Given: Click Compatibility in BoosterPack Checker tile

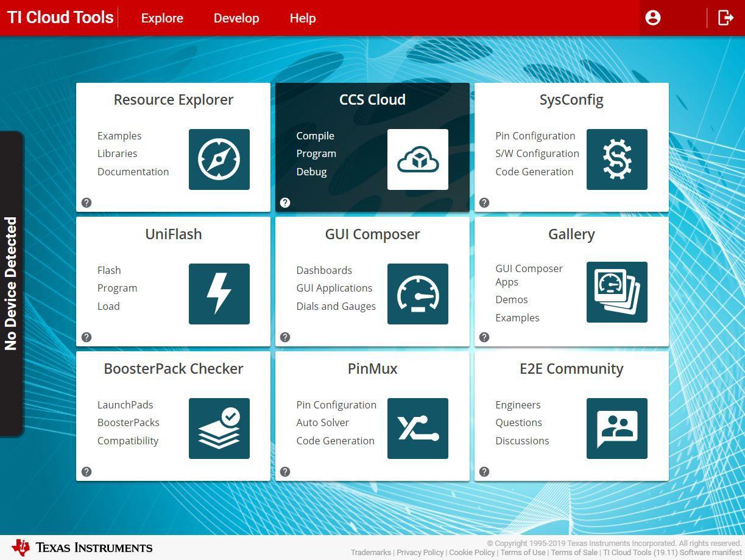Looking at the screenshot, I should [x=128, y=441].
